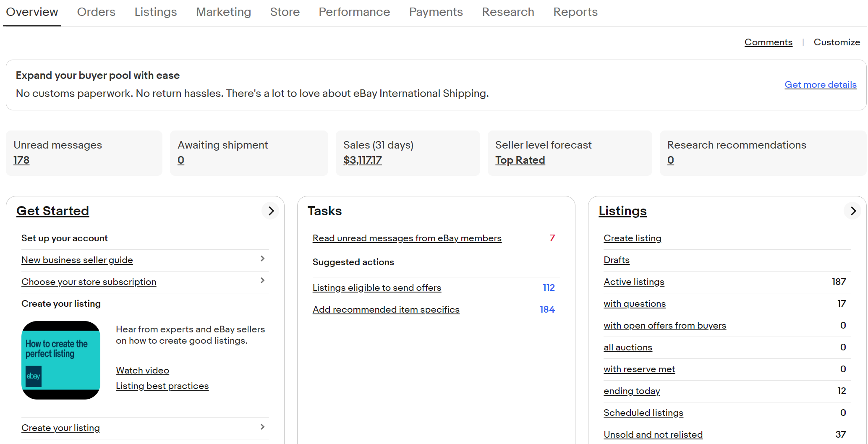Open the Listings panel arrow

(853, 211)
